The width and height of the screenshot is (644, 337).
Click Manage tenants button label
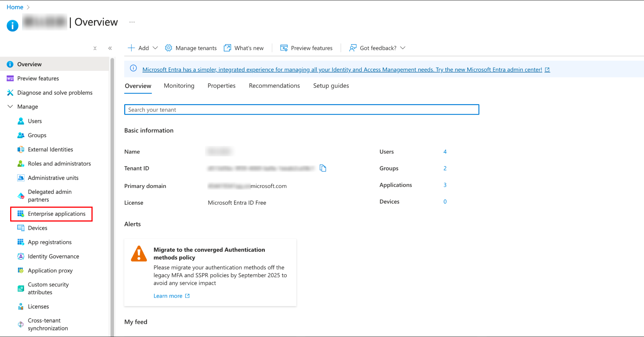tap(196, 48)
